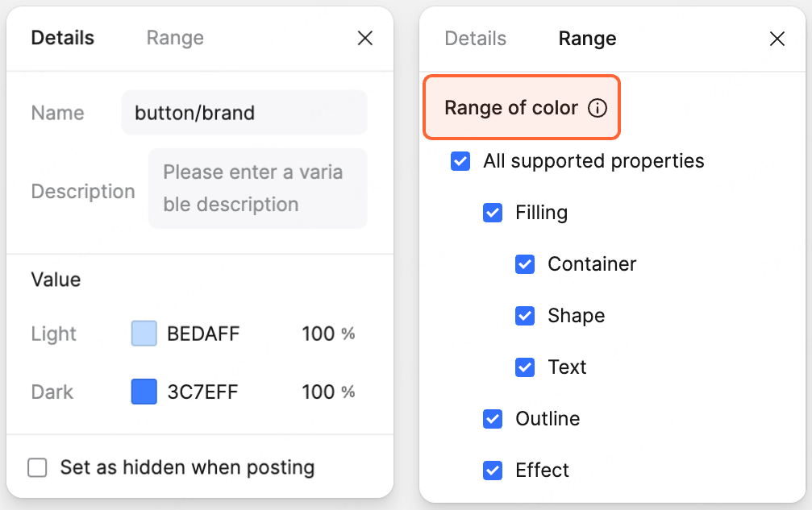Close the left Details panel
The width and height of the screenshot is (812, 510).
365,38
